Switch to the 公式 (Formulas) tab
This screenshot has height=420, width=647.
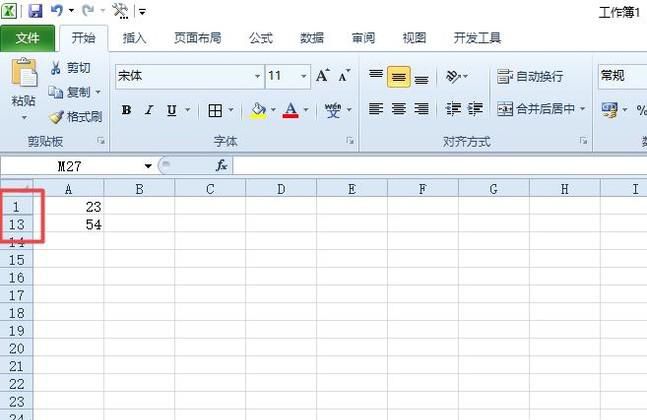[261, 38]
